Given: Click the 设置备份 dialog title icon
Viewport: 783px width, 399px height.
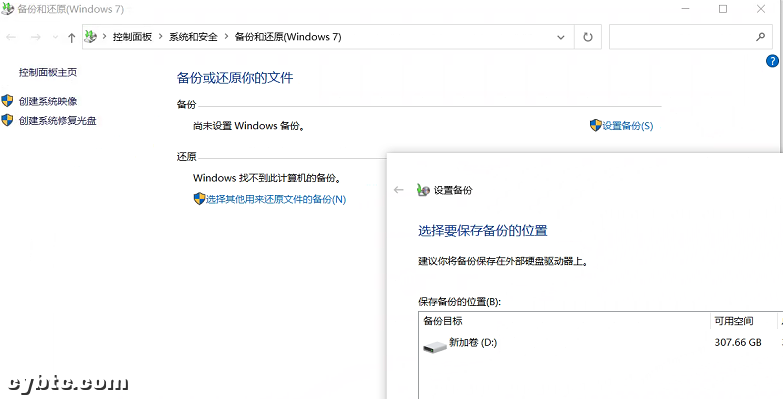Looking at the screenshot, I should pos(423,190).
